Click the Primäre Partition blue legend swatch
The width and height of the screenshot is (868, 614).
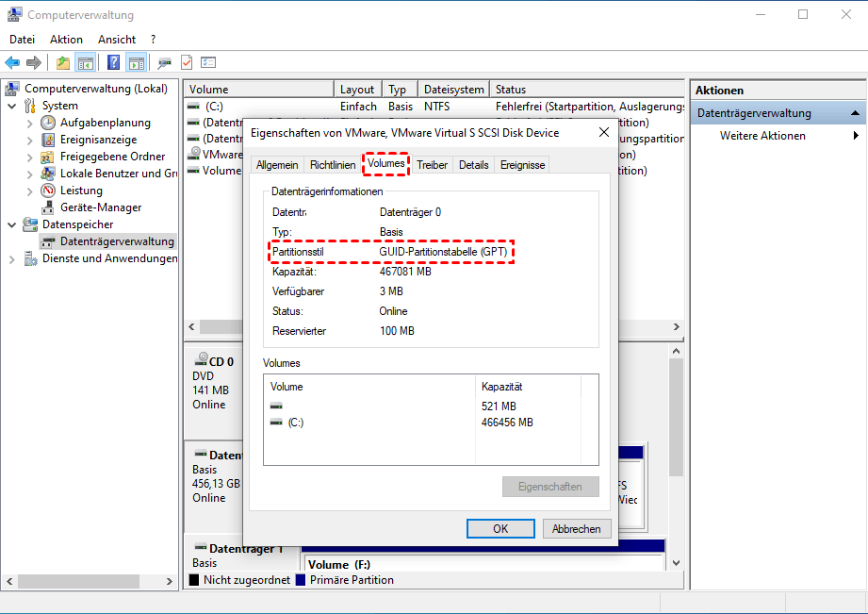tap(301, 580)
